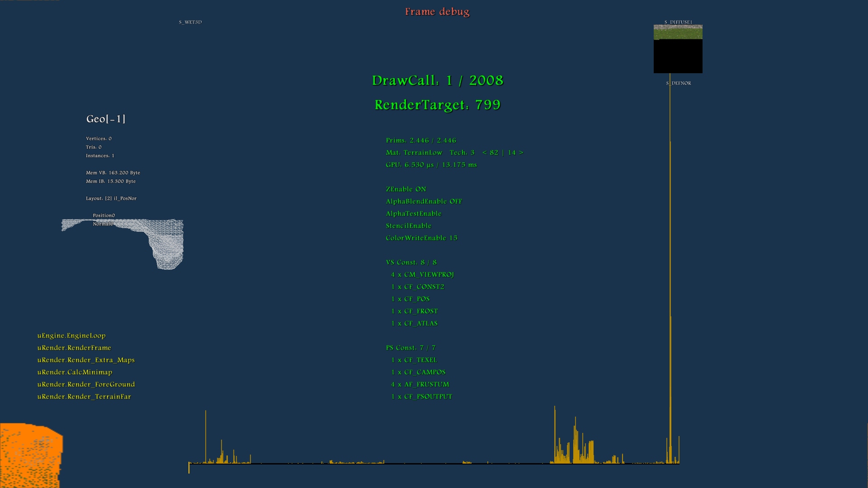Viewport: 868px width, 488px height.
Task: Expand the PS Const 7 / 7 section
Action: coord(410,348)
